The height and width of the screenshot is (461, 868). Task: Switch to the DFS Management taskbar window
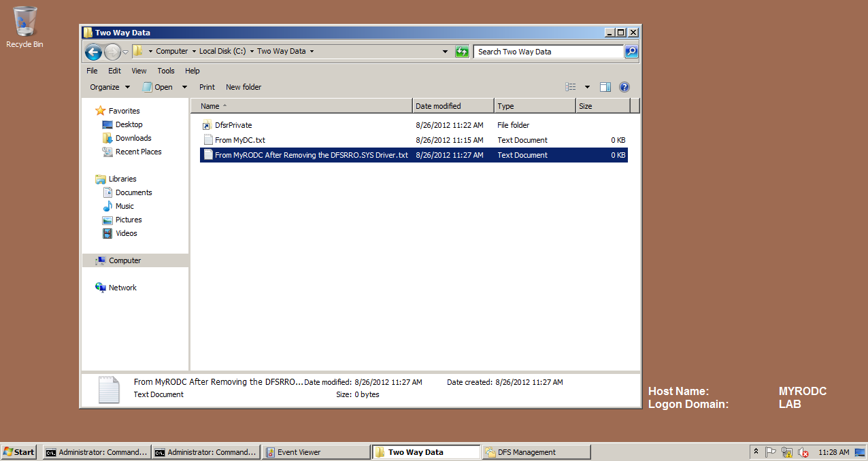[536, 452]
